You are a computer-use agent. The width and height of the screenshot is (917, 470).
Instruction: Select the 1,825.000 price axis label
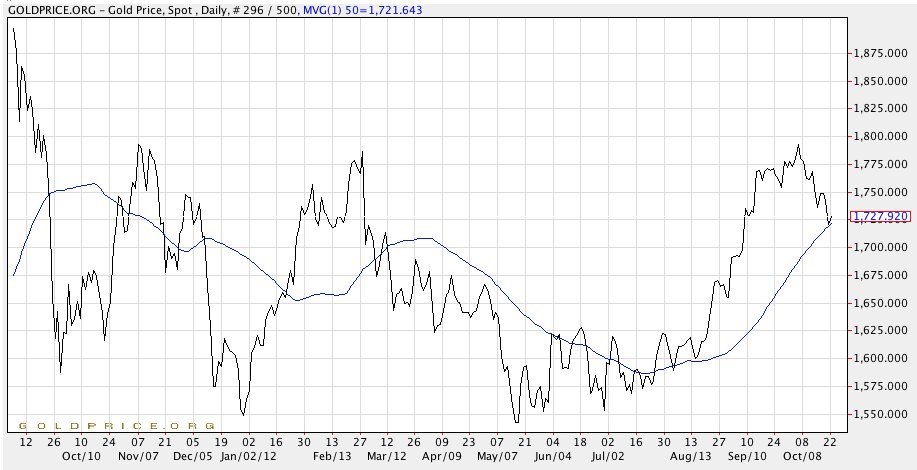click(881, 108)
